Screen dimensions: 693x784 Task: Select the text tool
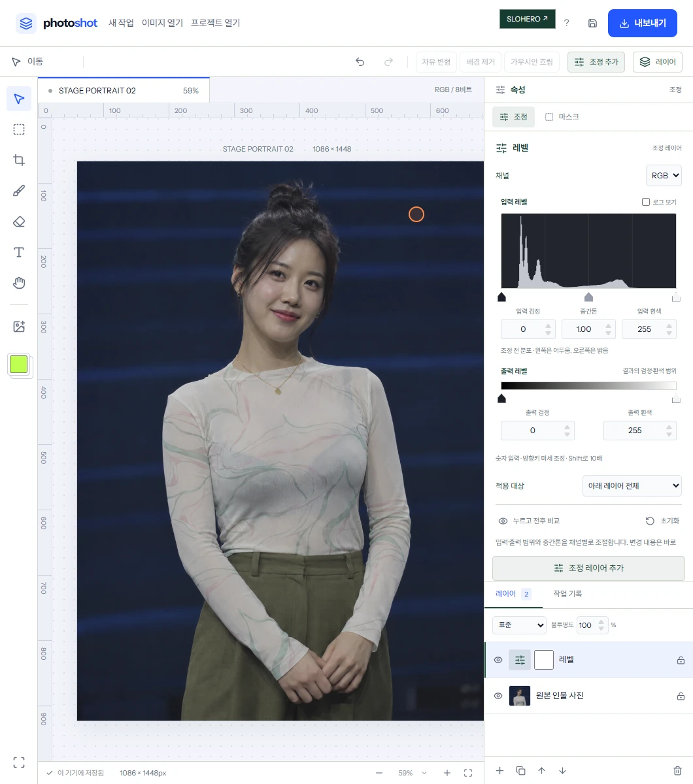pyautogui.click(x=19, y=252)
